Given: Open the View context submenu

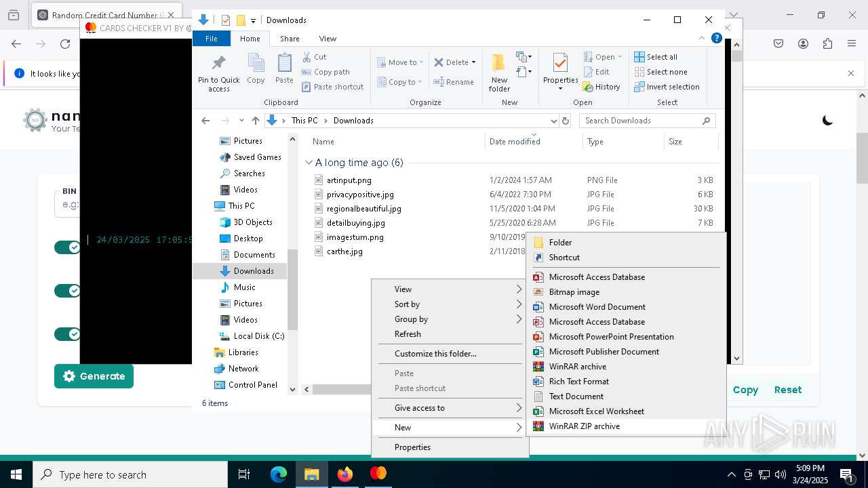Looking at the screenshot, I should coord(450,289).
